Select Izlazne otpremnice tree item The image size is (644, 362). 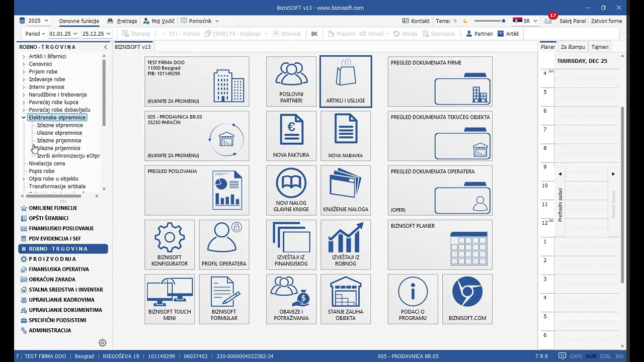click(60, 125)
